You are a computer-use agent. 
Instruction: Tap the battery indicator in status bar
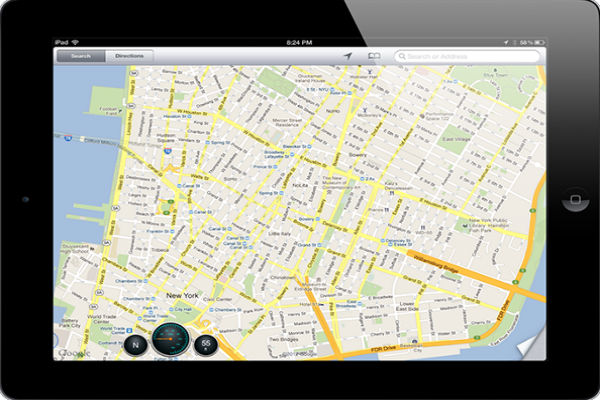(x=536, y=43)
